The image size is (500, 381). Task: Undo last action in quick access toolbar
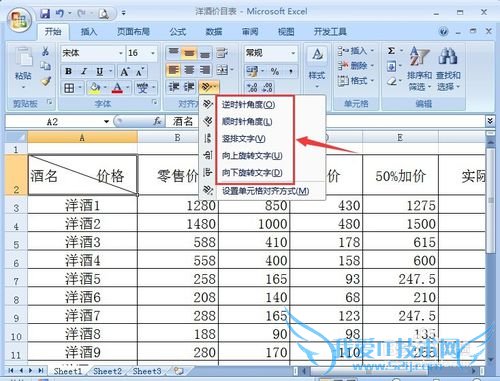click(x=60, y=14)
